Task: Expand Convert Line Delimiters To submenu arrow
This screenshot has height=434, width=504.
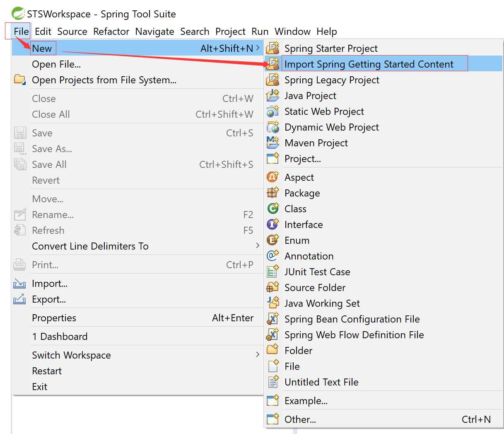Action: [258, 246]
